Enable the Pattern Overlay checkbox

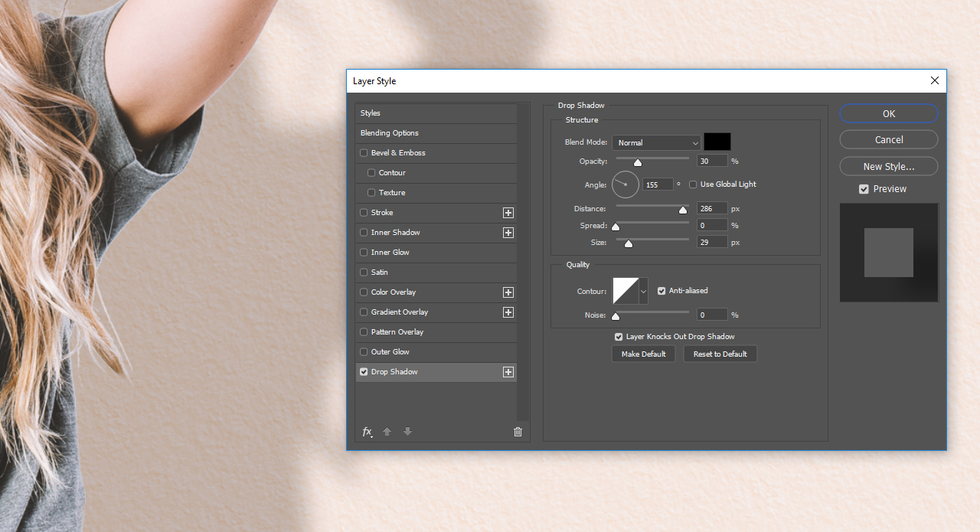point(364,332)
